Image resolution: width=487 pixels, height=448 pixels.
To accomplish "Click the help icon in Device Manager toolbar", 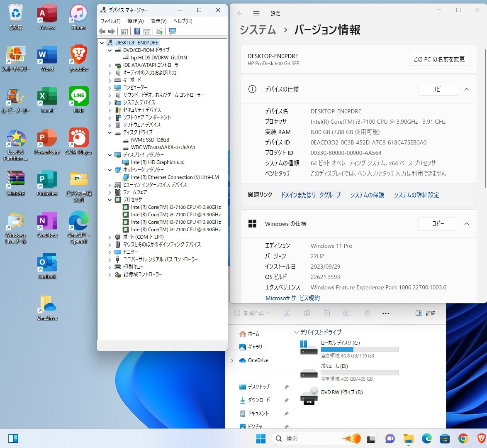I will click(137, 32).
